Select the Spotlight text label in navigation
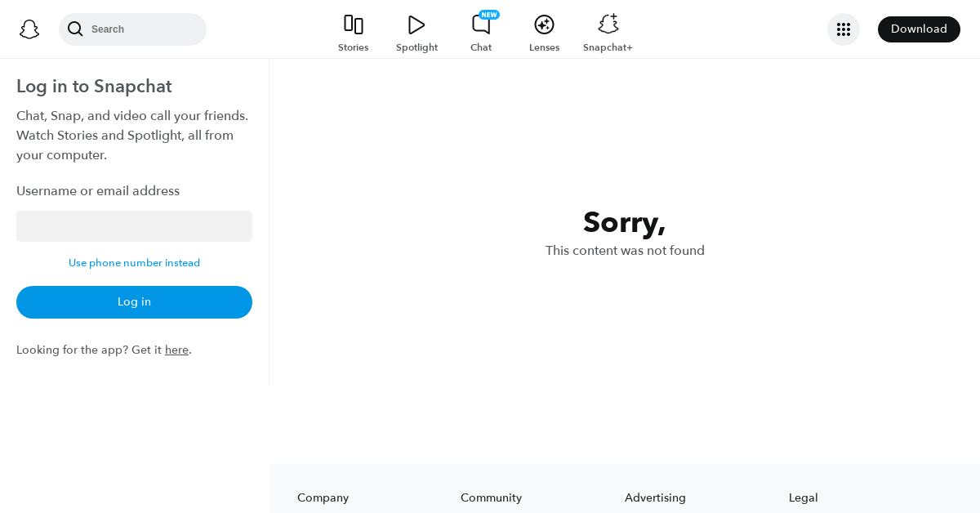This screenshot has width=980, height=513. click(416, 47)
